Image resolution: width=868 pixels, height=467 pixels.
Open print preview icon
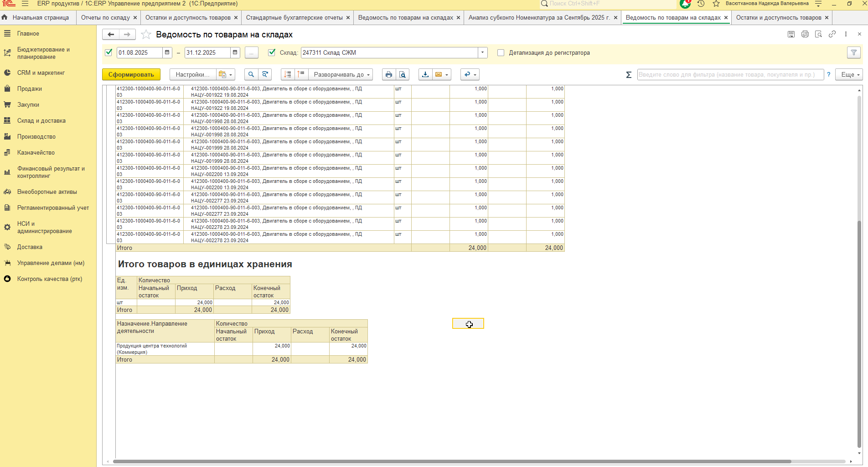pyautogui.click(x=402, y=75)
